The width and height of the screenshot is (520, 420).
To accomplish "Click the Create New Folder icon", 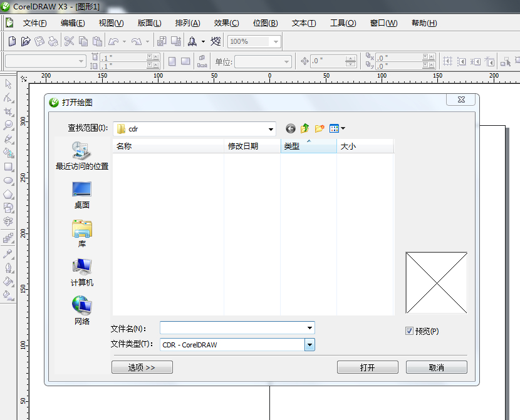I will click(320, 128).
